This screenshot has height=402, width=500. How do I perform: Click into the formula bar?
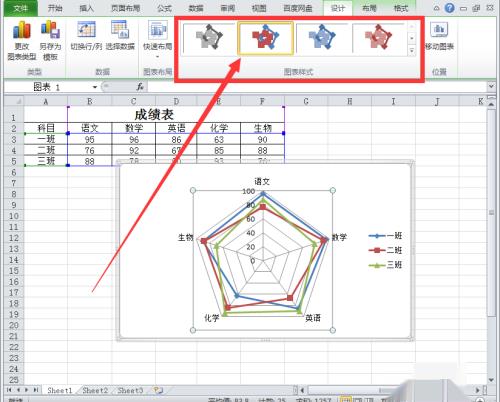point(317,87)
